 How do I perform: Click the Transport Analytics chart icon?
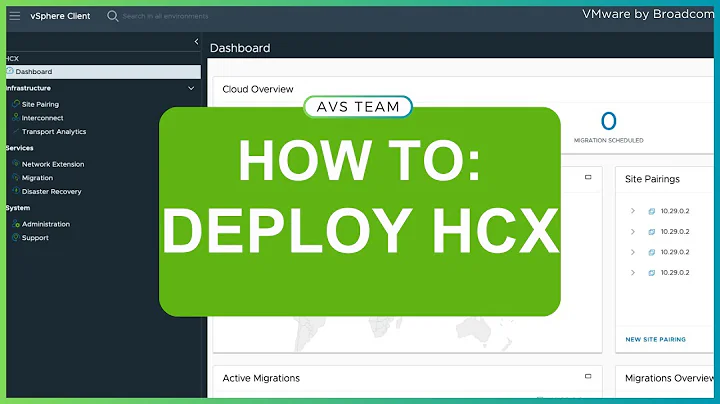tap(16, 131)
